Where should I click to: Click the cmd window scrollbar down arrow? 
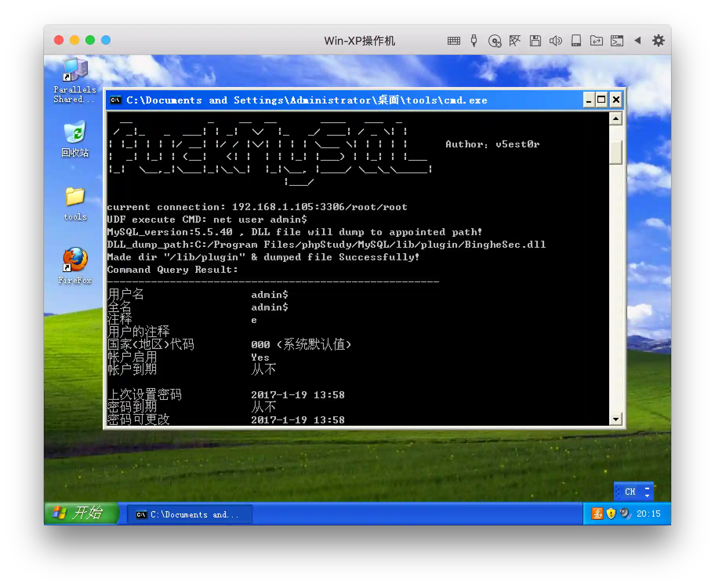tap(615, 419)
